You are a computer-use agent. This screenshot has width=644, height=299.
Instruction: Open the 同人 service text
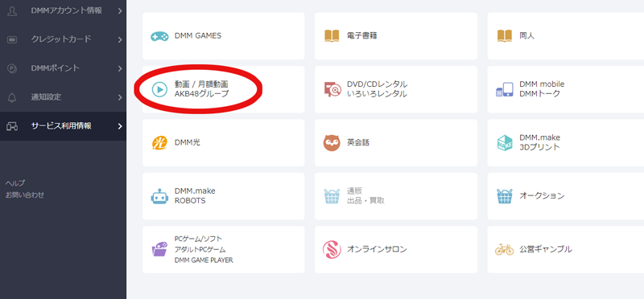click(527, 35)
